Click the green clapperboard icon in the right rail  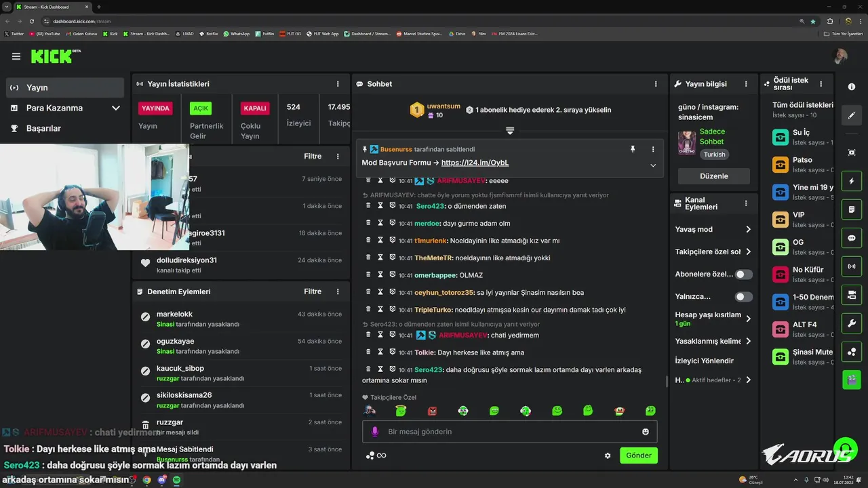point(852,380)
